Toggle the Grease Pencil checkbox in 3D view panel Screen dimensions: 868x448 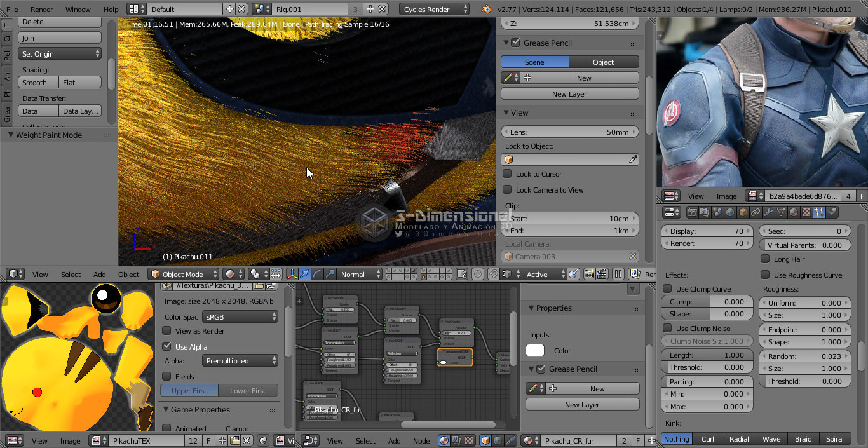point(515,43)
